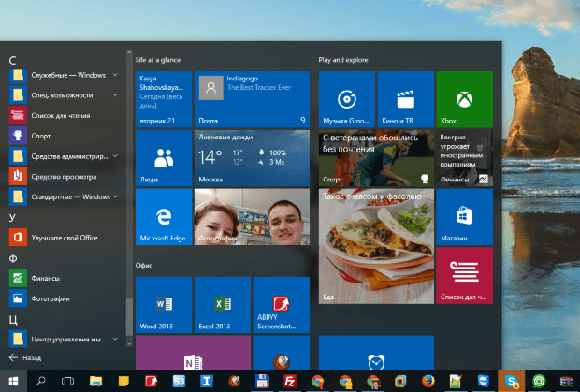
Task: Open the Москва weather tile
Action: point(252,158)
